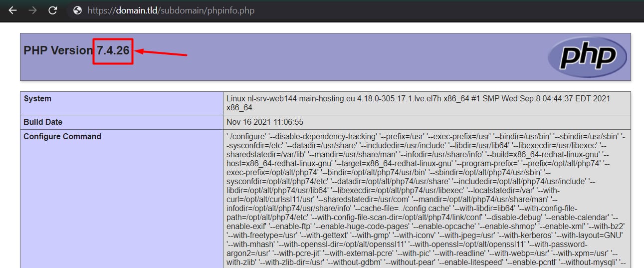Reload the phpinfo page

[53, 10]
